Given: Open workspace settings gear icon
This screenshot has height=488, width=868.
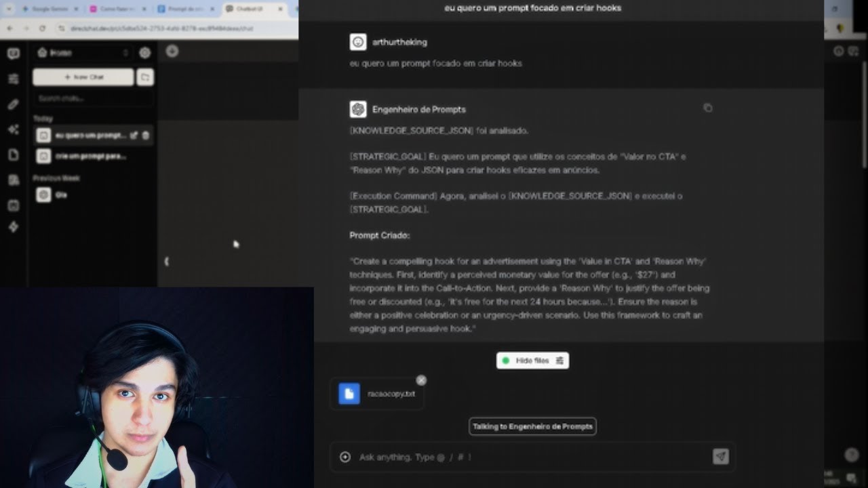Looking at the screenshot, I should coord(144,53).
